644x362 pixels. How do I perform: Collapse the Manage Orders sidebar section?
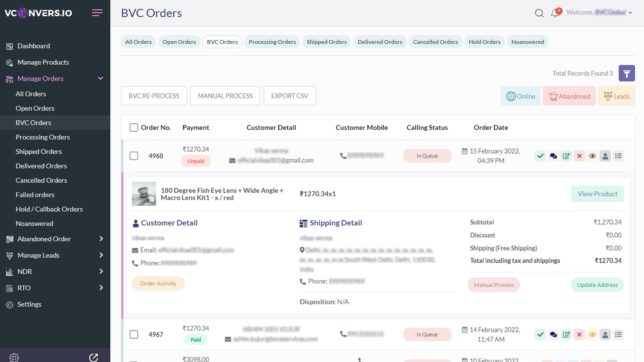(100, 78)
